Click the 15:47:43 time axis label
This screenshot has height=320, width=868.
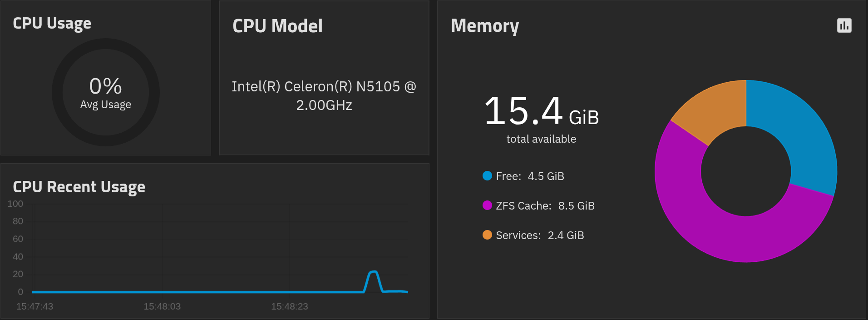pyautogui.click(x=35, y=306)
